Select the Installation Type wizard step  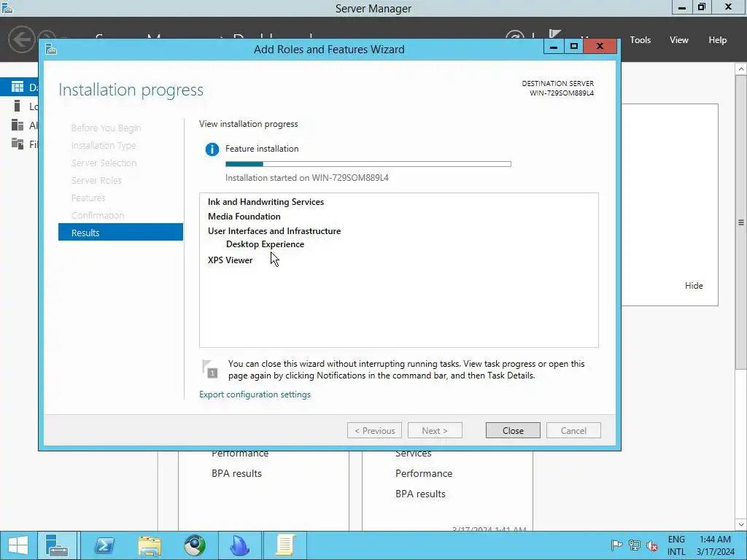[x=104, y=145]
